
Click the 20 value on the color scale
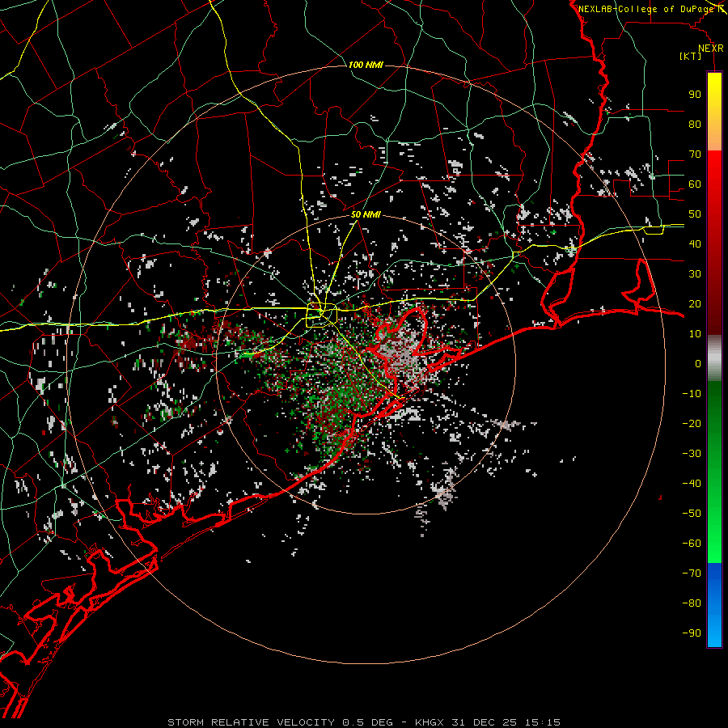pyautogui.click(x=695, y=303)
